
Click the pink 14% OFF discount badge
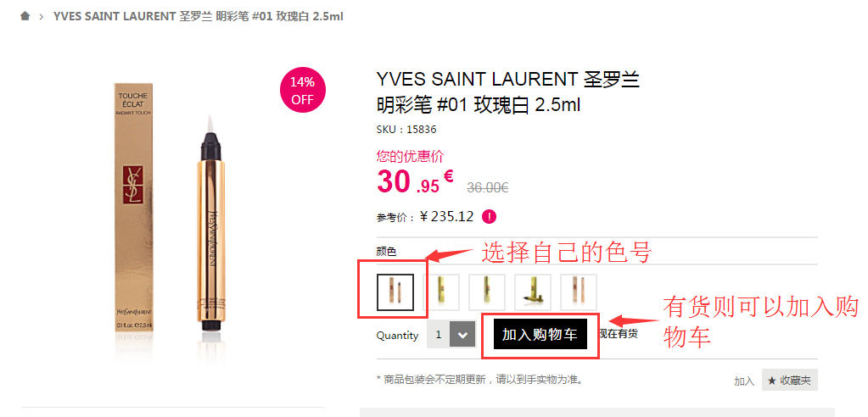[x=303, y=91]
